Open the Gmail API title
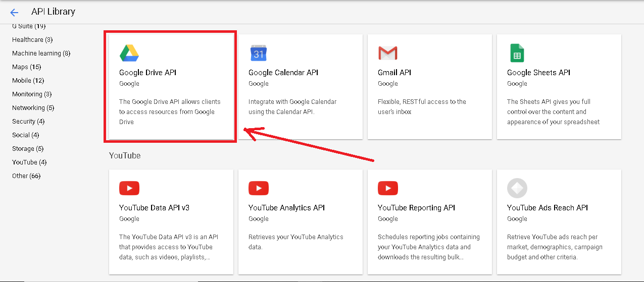The height and width of the screenshot is (282, 644). click(x=394, y=73)
